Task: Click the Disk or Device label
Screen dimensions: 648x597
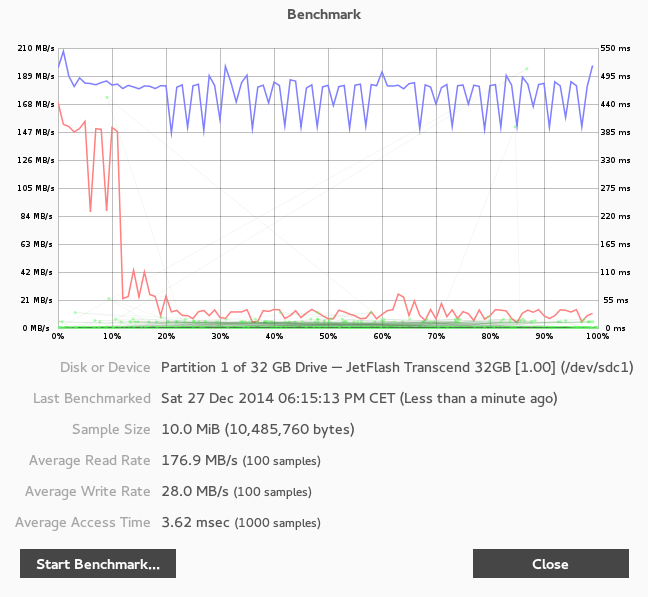Action: point(105,368)
